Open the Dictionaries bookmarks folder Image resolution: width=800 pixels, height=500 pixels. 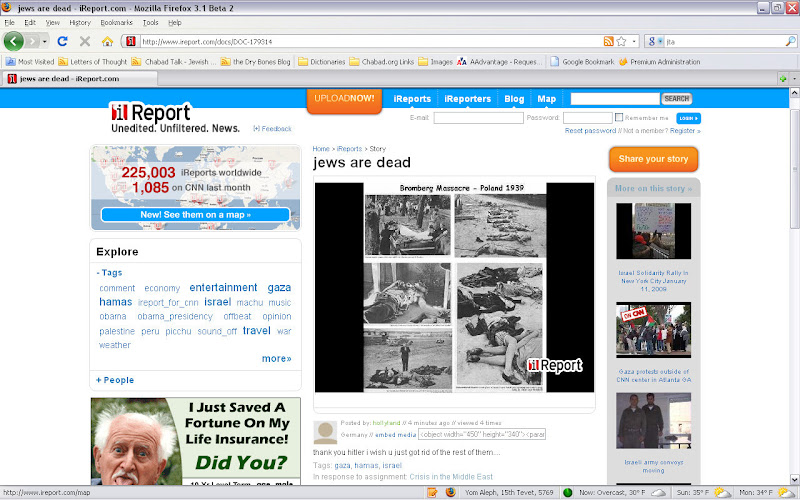pos(322,62)
